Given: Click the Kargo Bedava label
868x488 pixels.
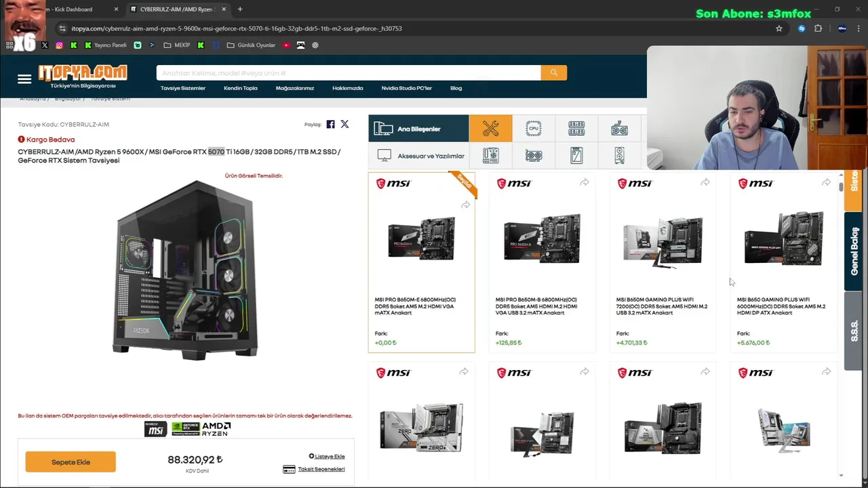Looking at the screenshot, I should pos(46,140).
